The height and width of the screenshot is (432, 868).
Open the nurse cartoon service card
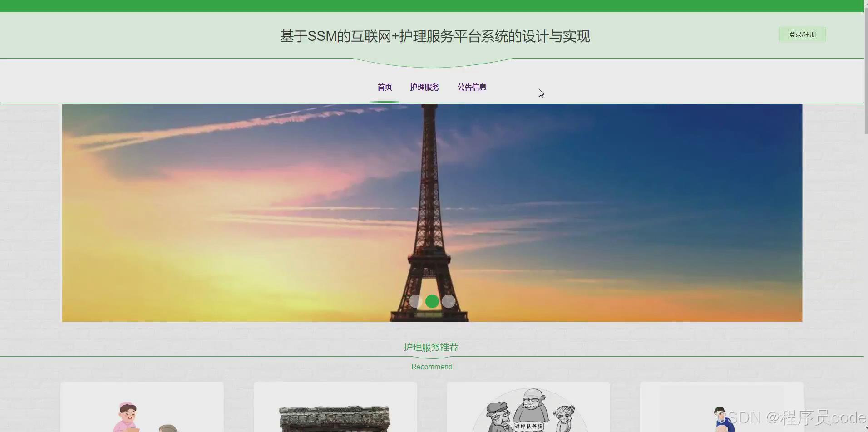(x=142, y=407)
